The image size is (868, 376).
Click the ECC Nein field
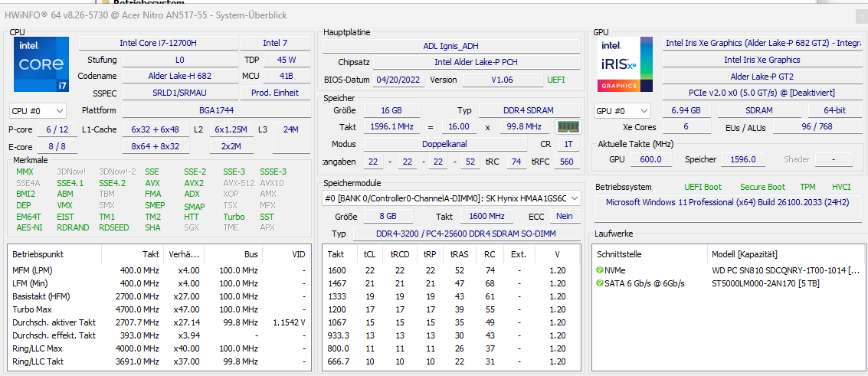[565, 216]
